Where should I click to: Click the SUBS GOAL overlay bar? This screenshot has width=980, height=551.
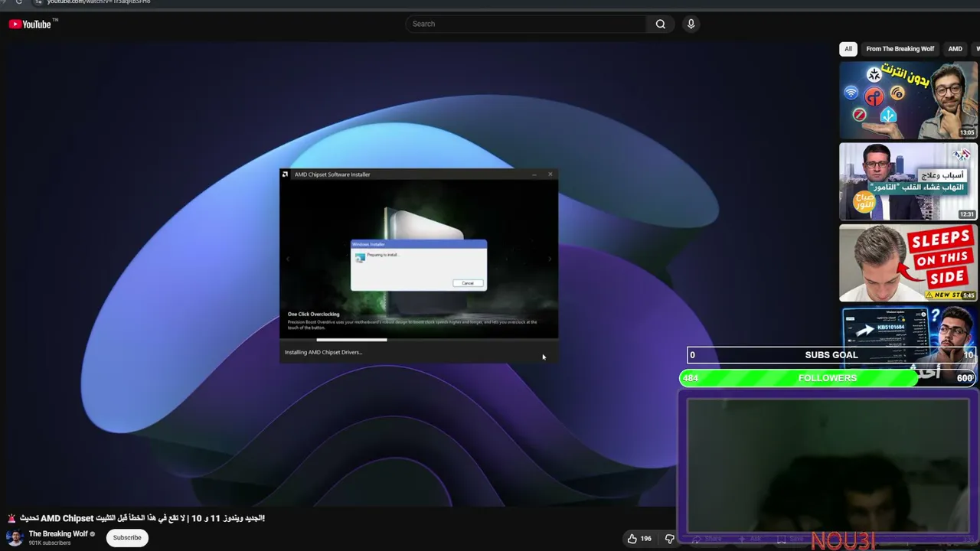pos(831,355)
